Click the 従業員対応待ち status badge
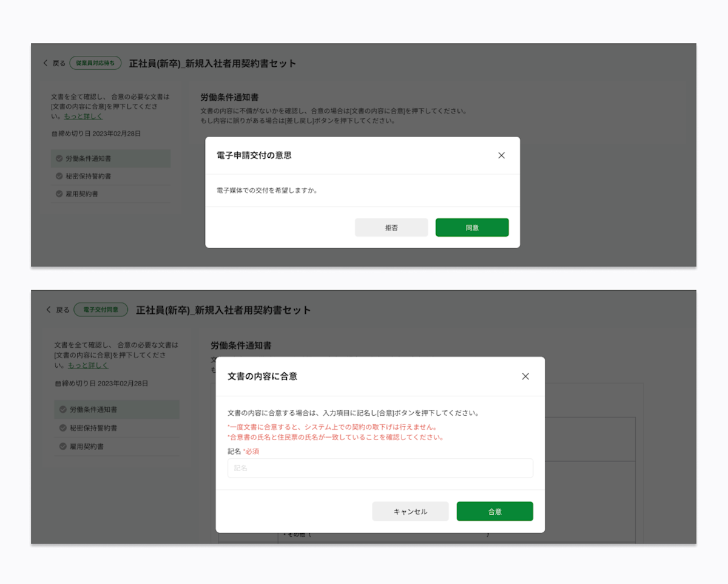Screen dimensions: 728x584 pyautogui.click(x=95, y=63)
